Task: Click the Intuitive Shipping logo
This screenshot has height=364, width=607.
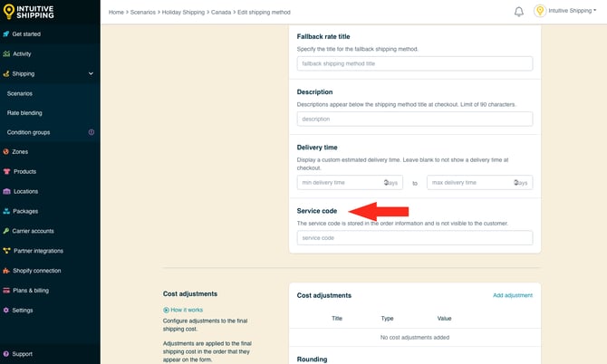Action: click(29, 13)
